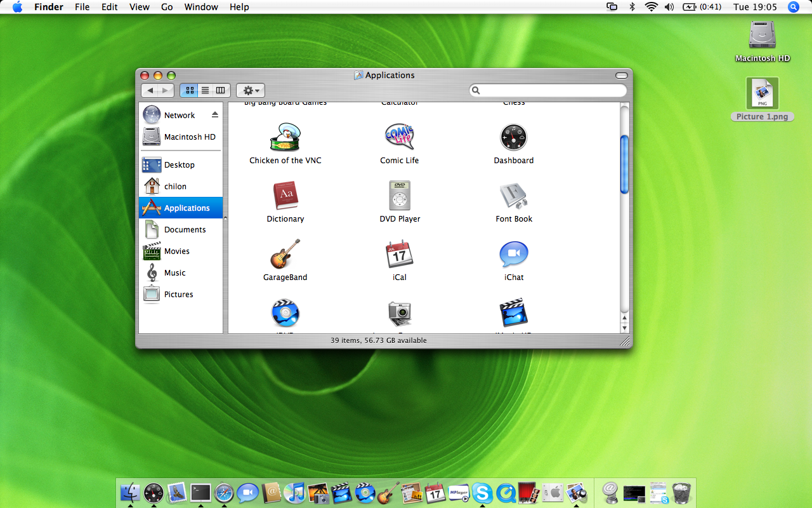Open DVD Player from Applications
Viewport: 812px width, 508px height.
400,196
